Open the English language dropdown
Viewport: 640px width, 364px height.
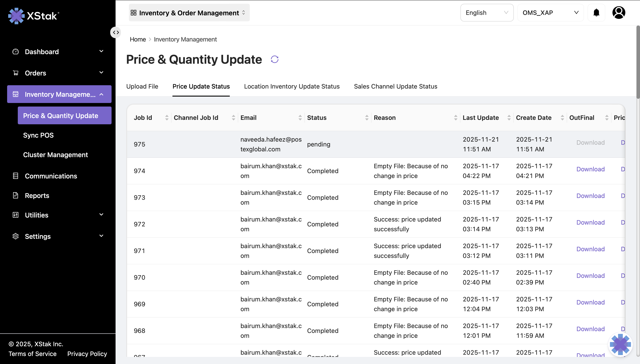point(487,12)
